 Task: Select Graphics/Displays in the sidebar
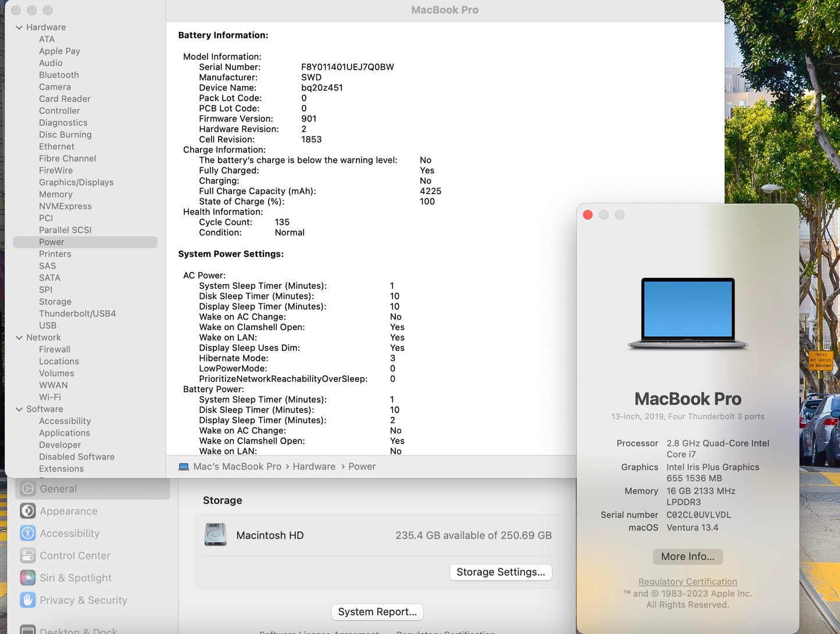point(76,182)
